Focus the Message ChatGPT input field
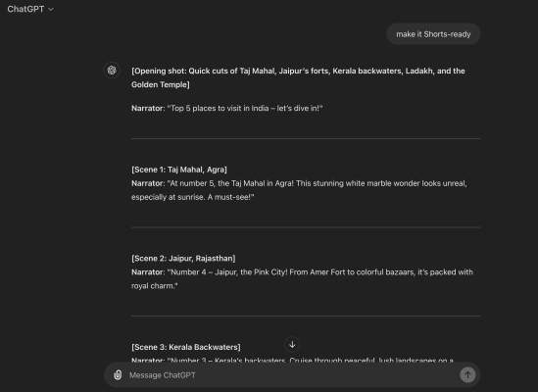Screen dimensions: 538x392 click(x=292, y=374)
